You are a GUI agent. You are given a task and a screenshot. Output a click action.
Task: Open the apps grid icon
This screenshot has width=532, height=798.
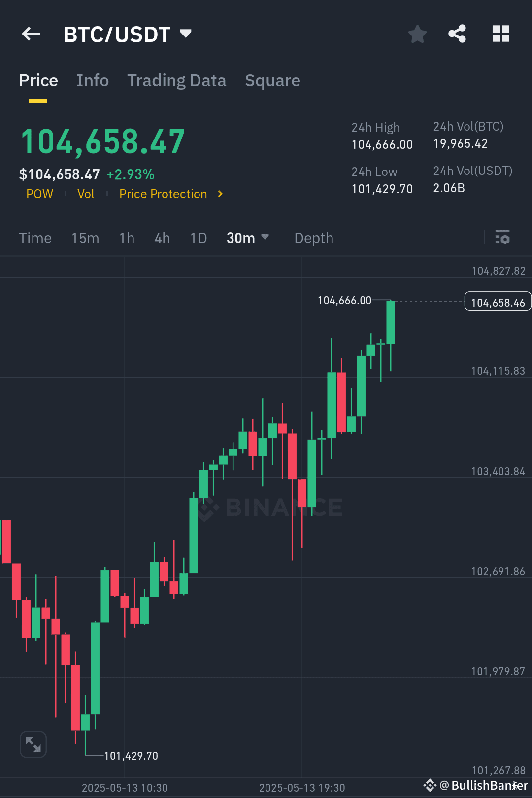point(501,34)
